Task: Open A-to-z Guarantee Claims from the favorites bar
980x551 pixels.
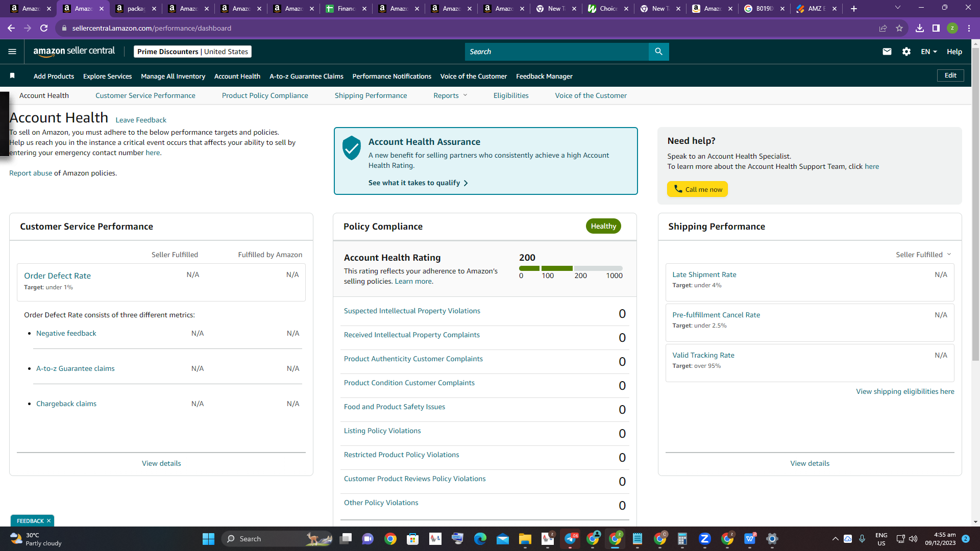Action: (306, 76)
